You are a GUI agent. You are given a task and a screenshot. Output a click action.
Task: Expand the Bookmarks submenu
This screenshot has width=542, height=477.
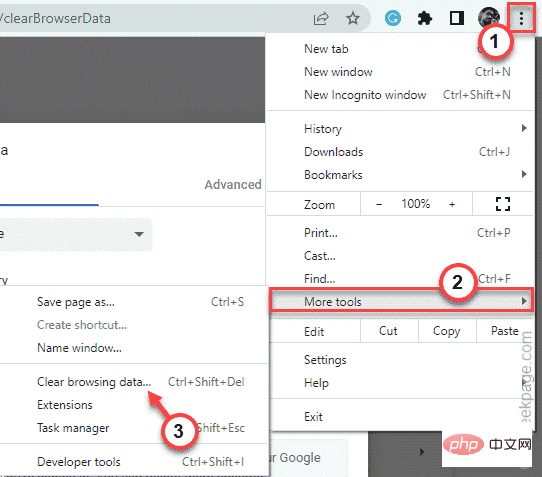point(400,175)
